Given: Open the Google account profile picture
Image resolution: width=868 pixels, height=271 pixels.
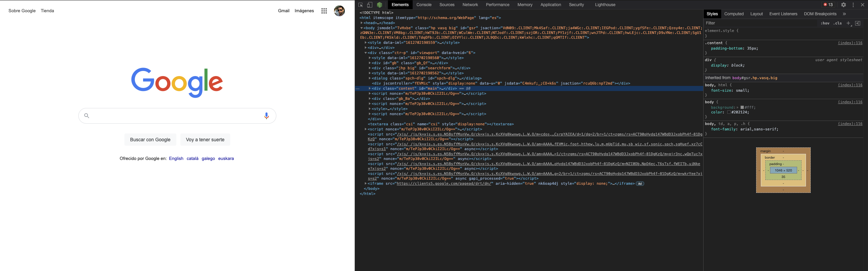Looking at the screenshot, I should pos(339,11).
